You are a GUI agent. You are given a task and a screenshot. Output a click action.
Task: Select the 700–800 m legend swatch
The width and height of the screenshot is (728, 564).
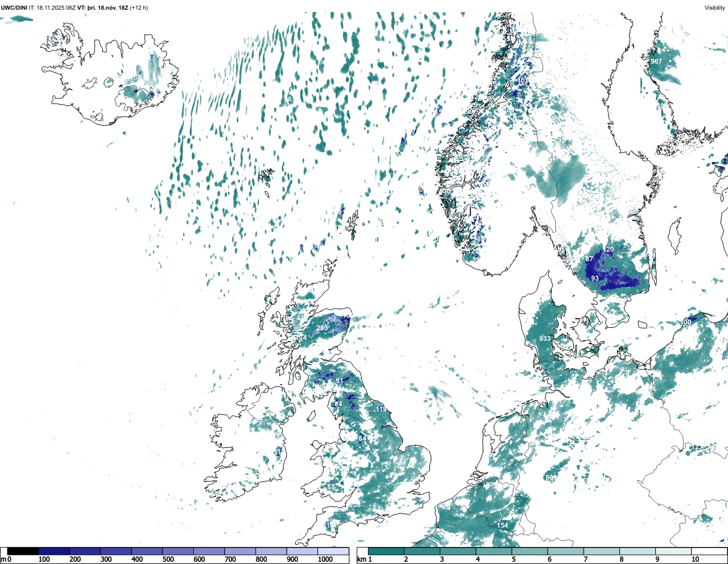240,551
